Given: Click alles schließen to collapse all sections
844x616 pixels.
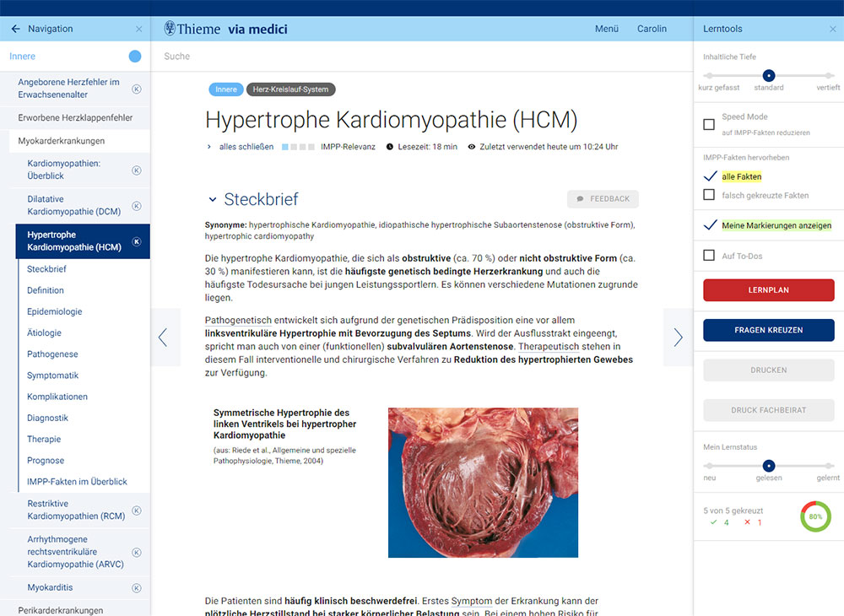Looking at the screenshot, I should pos(246,146).
